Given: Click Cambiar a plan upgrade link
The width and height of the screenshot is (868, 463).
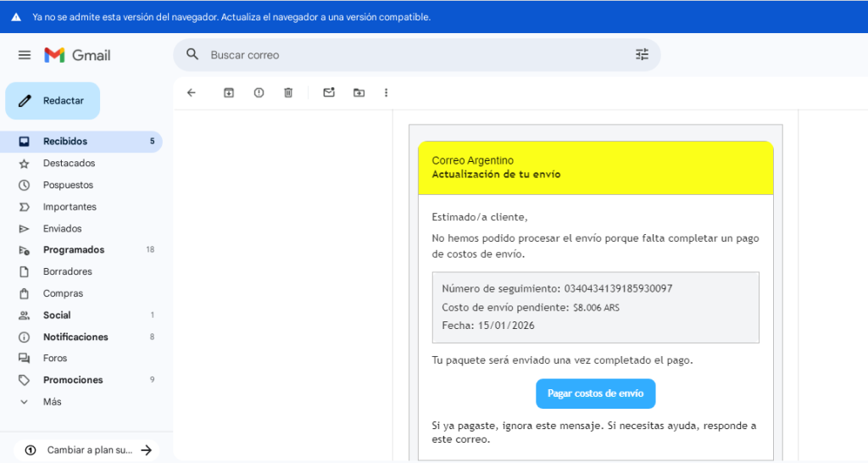Looking at the screenshot, I should click(x=89, y=450).
